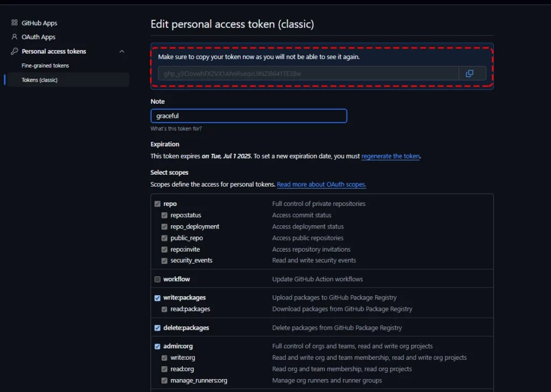Toggle the security_events checkbox

click(164, 261)
